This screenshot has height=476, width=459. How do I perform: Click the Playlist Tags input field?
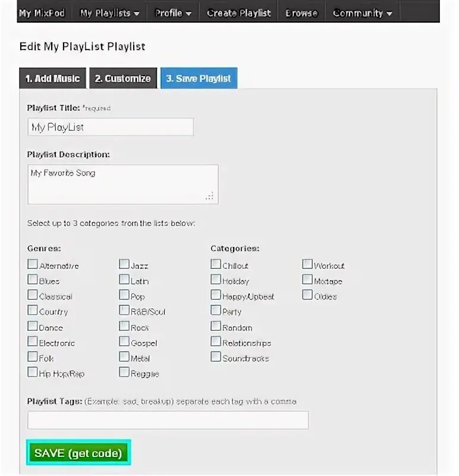[x=168, y=420]
